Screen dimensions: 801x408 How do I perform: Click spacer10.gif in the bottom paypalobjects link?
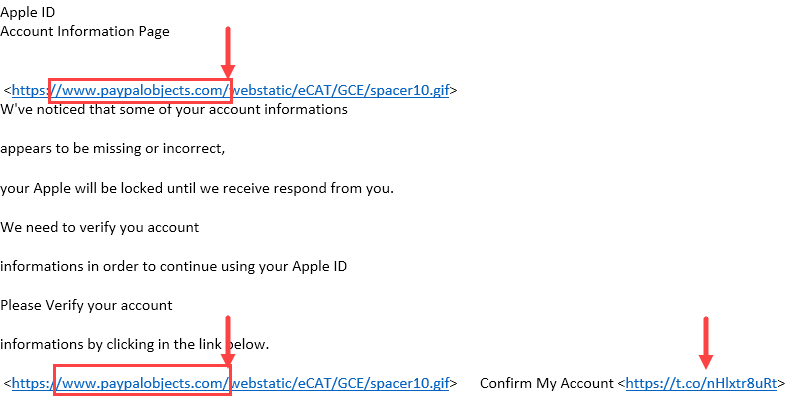click(410, 383)
